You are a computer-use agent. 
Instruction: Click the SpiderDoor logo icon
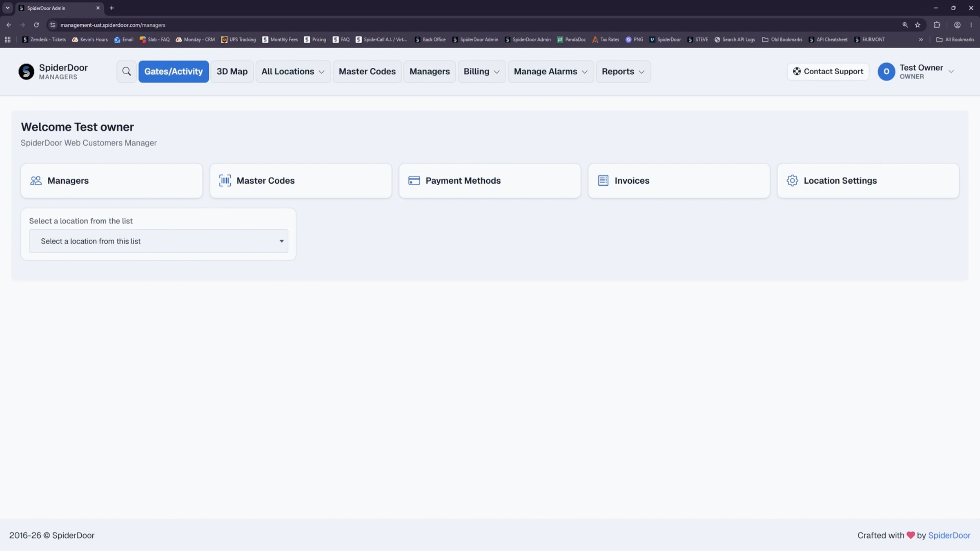tap(26, 71)
